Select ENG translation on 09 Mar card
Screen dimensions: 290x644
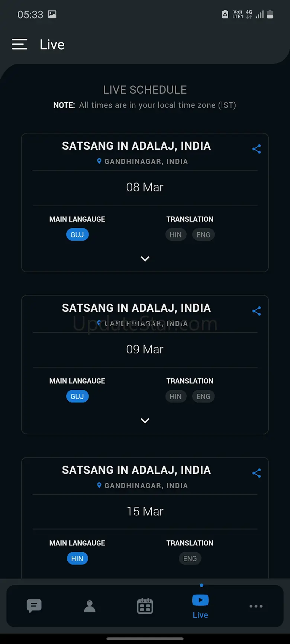click(x=203, y=397)
